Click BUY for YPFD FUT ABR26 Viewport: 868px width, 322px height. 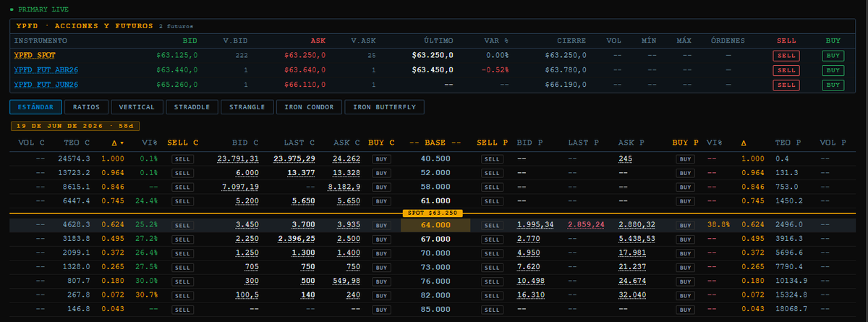coord(833,70)
